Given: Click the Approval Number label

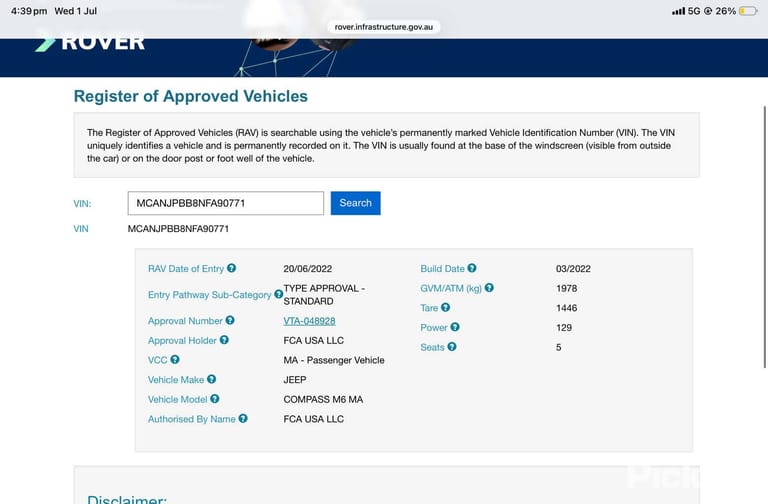Looking at the screenshot, I should [x=185, y=321].
